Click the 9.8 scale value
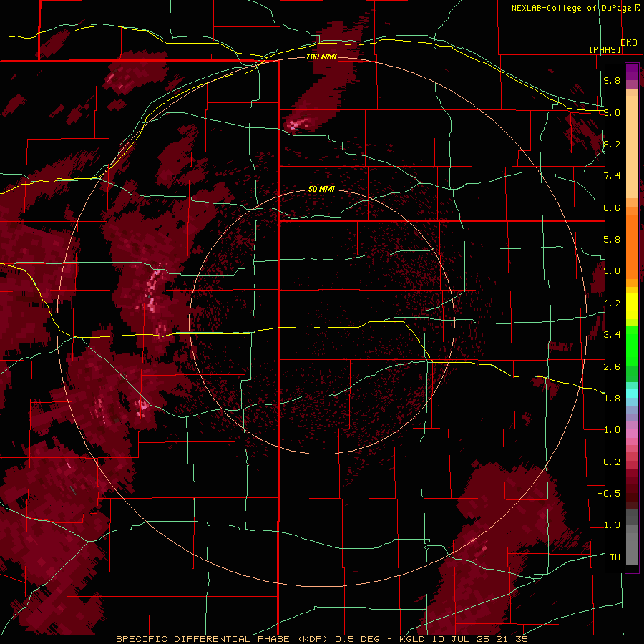This screenshot has width=644, height=644. click(612, 80)
